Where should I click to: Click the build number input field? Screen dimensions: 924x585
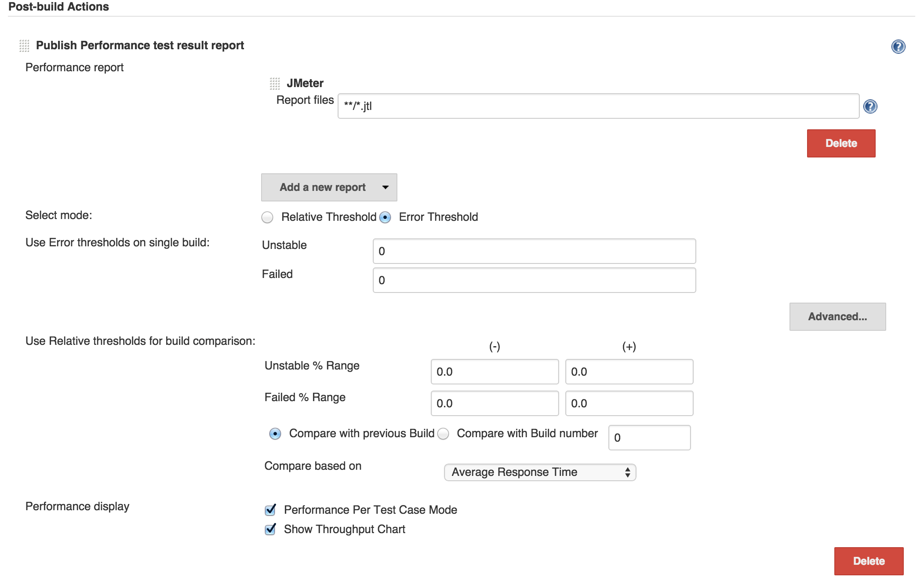tap(649, 438)
